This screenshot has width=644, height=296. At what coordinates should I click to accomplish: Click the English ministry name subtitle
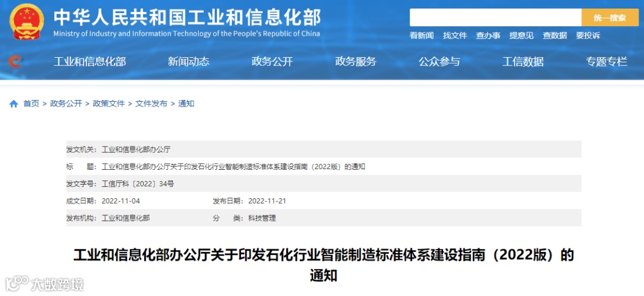tap(187, 33)
